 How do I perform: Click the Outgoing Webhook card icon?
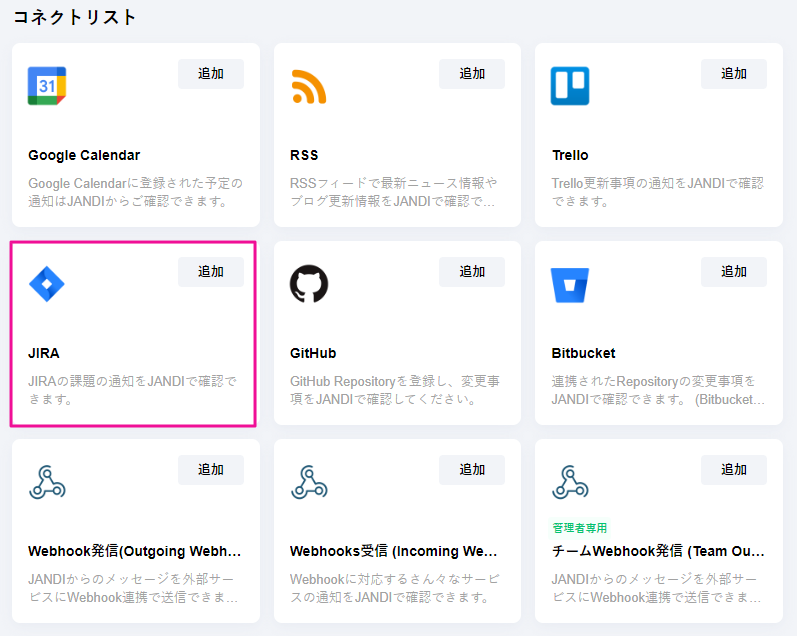(47, 482)
